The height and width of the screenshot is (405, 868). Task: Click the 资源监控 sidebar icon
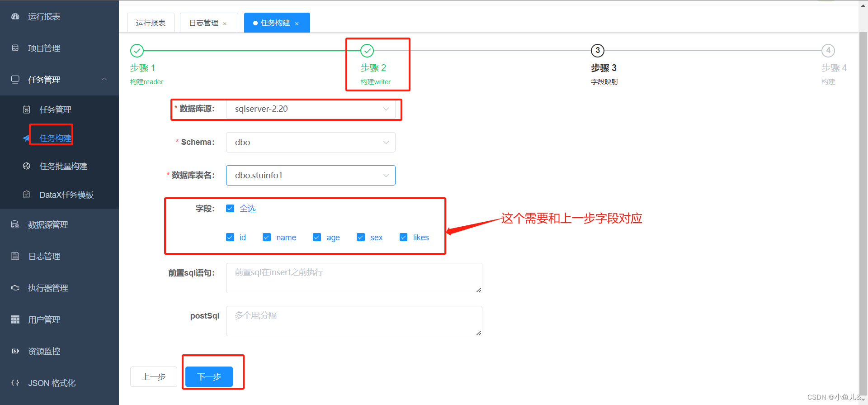[x=15, y=351]
